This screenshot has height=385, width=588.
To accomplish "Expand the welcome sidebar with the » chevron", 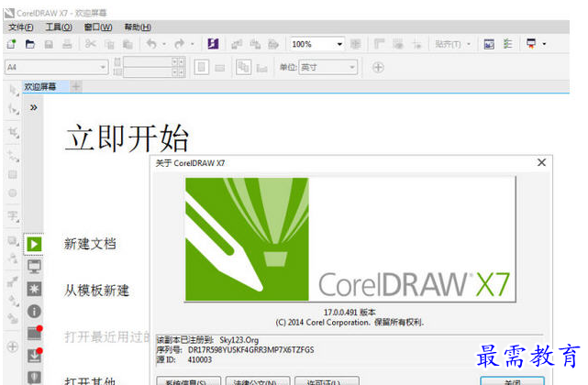I will point(34,108).
